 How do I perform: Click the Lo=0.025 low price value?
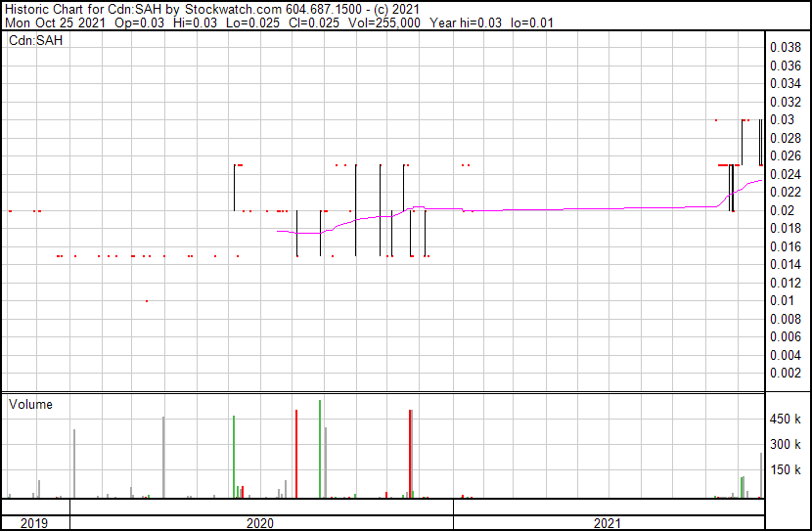[252, 23]
